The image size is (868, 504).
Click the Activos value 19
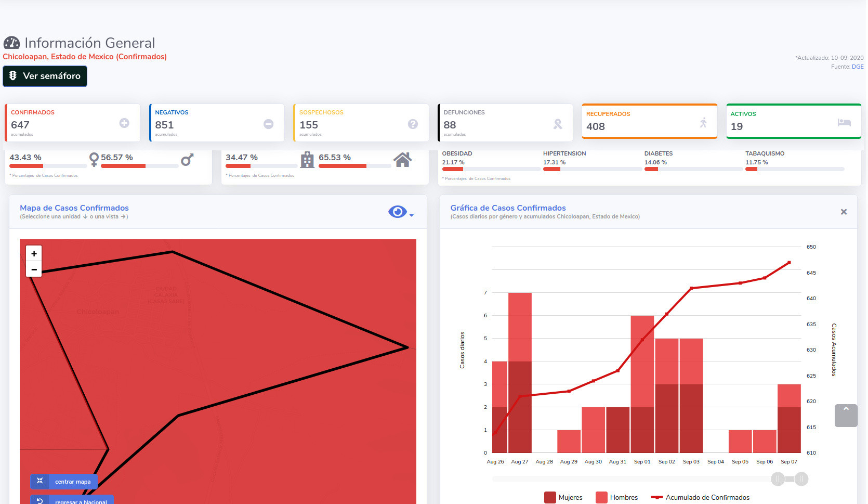737,126
